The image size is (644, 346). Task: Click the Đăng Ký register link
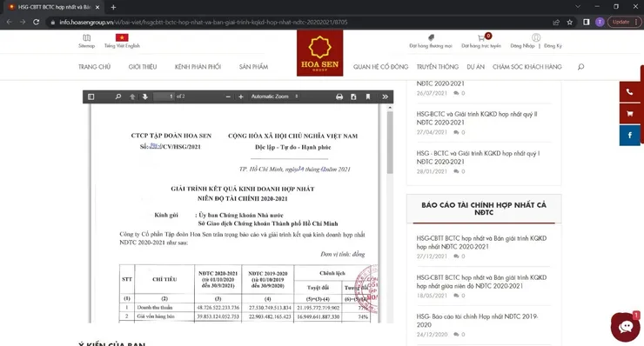(553, 46)
